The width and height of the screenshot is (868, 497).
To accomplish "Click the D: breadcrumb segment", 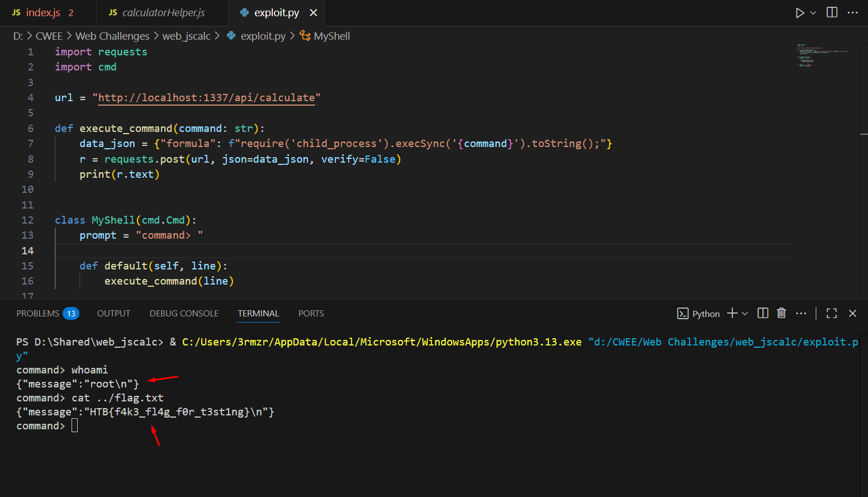I will (x=18, y=36).
